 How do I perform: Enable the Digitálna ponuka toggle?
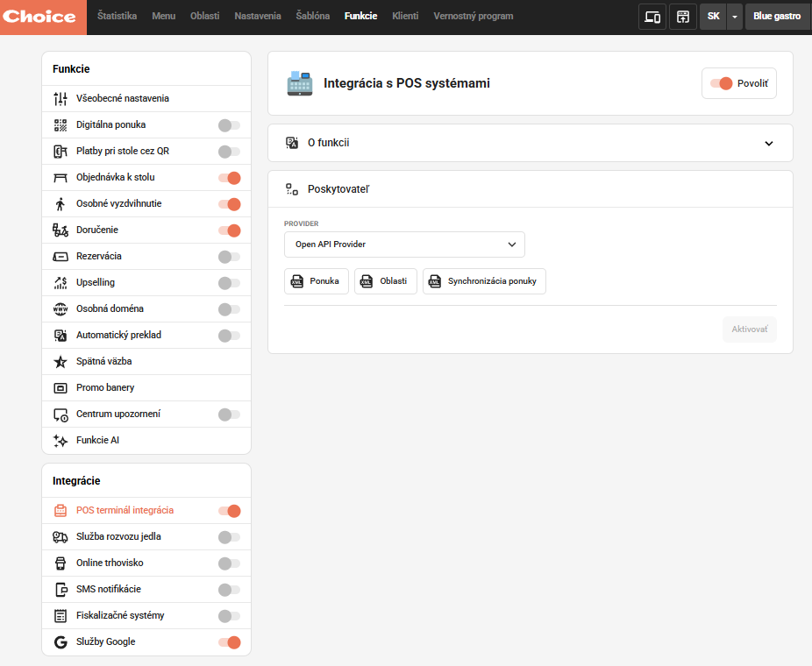click(x=229, y=125)
